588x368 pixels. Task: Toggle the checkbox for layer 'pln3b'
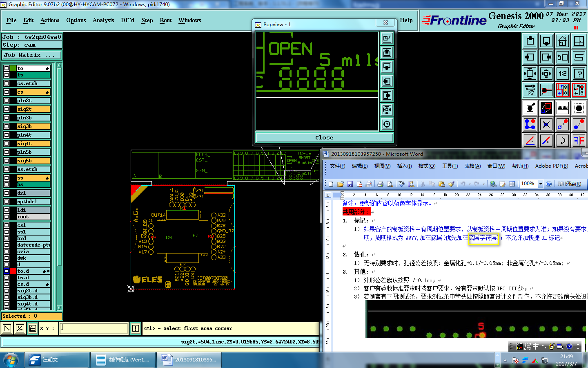7,118
